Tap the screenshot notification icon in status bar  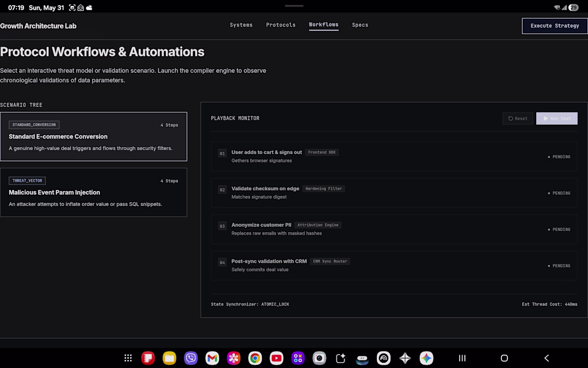click(72, 7)
